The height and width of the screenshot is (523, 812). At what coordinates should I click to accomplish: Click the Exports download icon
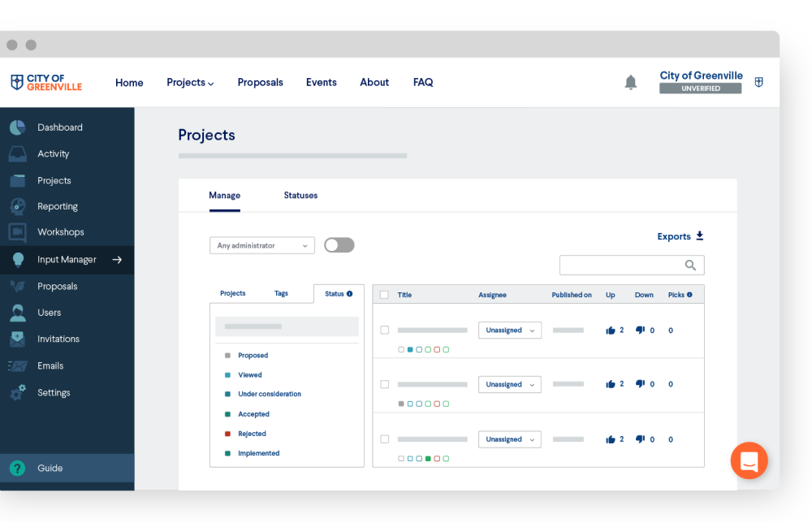700,236
